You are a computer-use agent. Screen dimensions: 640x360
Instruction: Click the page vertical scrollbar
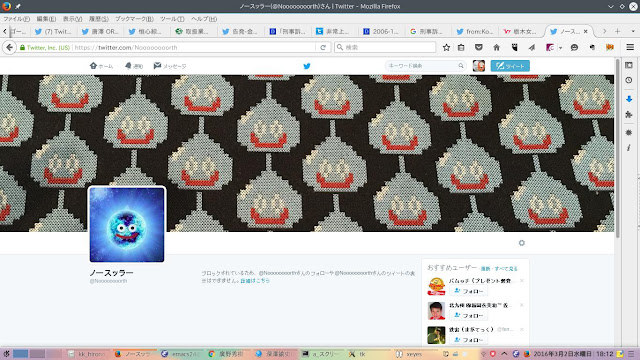point(618,148)
